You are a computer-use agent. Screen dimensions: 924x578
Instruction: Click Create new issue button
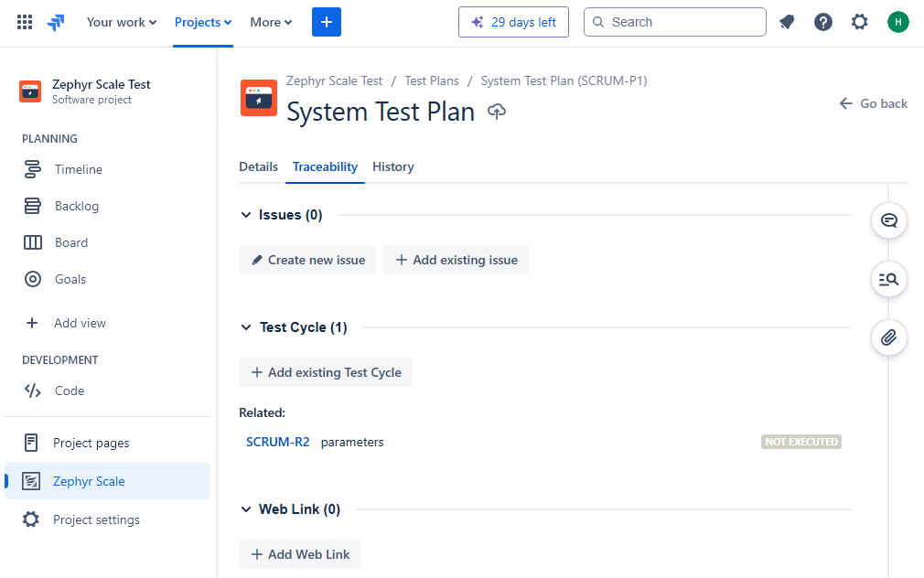tap(307, 260)
